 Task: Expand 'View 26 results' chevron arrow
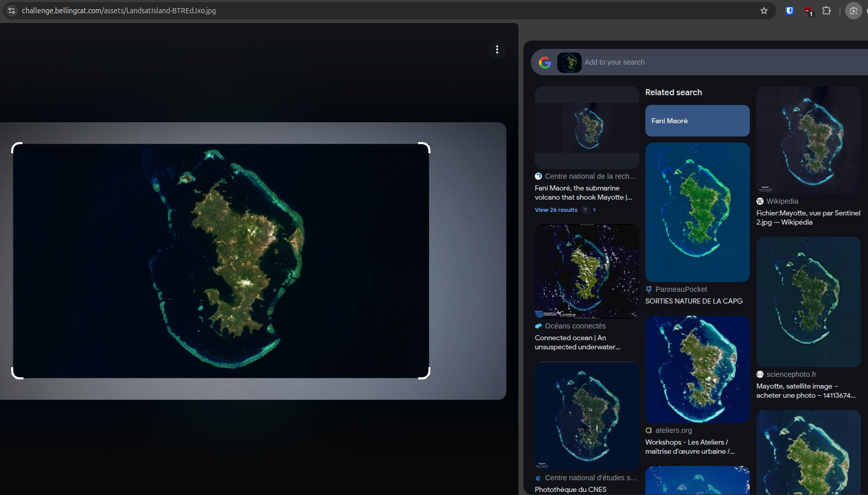click(x=594, y=210)
